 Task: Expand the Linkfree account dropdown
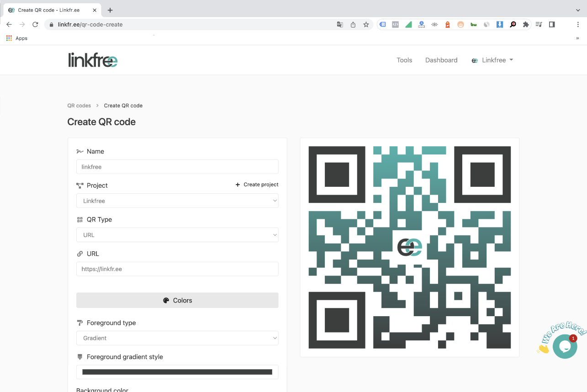(492, 60)
